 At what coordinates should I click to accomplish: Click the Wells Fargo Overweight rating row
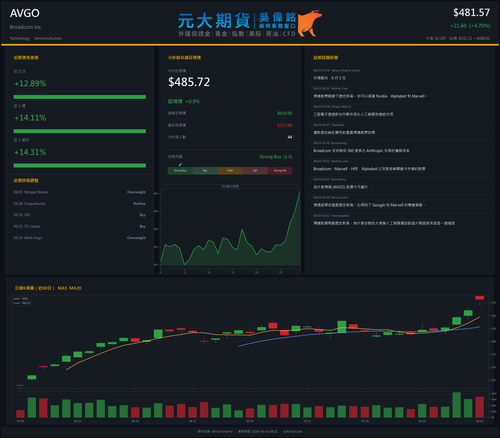pos(80,238)
